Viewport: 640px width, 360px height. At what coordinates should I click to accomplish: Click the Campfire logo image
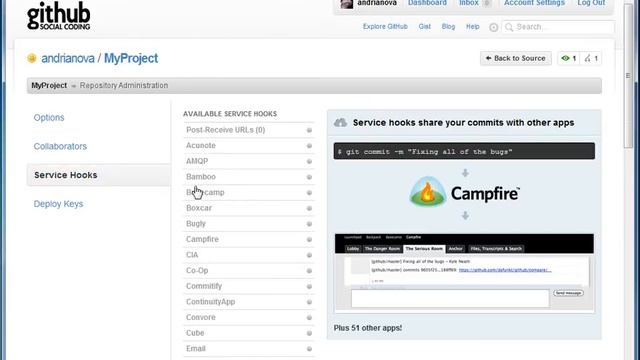[464, 193]
